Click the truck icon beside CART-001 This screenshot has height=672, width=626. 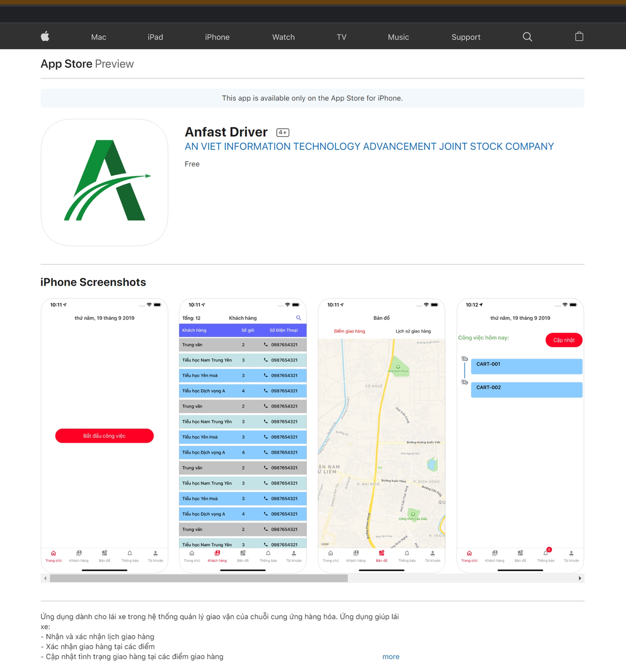[465, 359]
